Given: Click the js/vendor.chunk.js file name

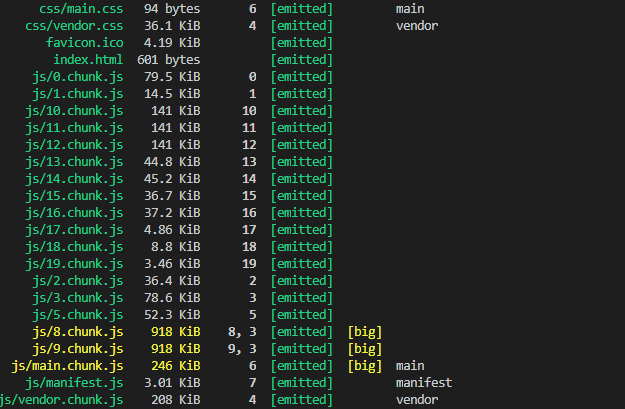Looking at the screenshot, I should 62,400.
